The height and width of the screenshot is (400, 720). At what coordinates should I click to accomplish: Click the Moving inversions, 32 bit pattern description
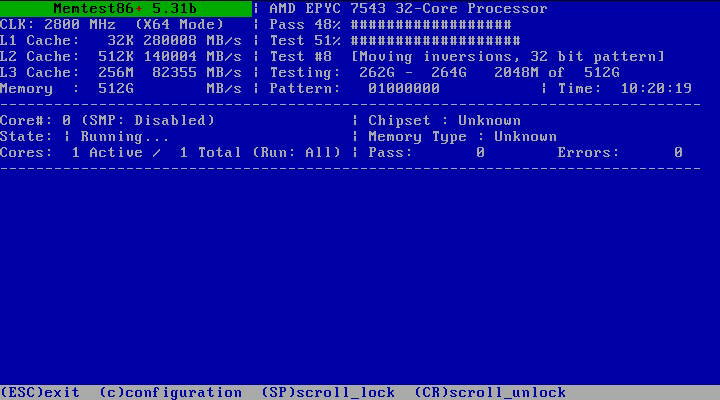(x=508, y=56)
